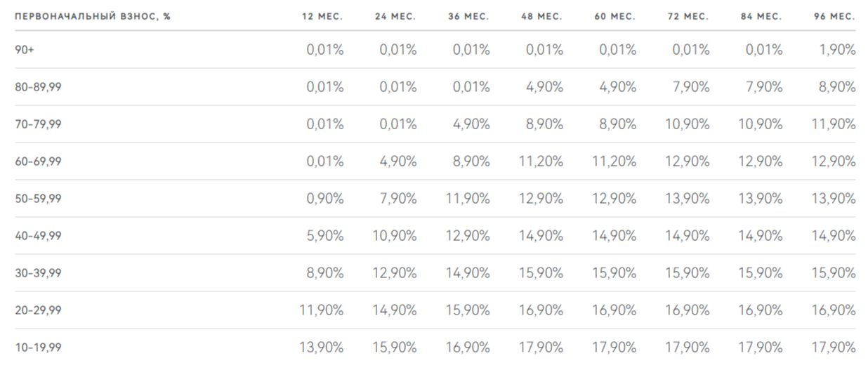Screen dimensions: 868x370
Task: Select the 12 мес. column header
Action: coord(322,17)
